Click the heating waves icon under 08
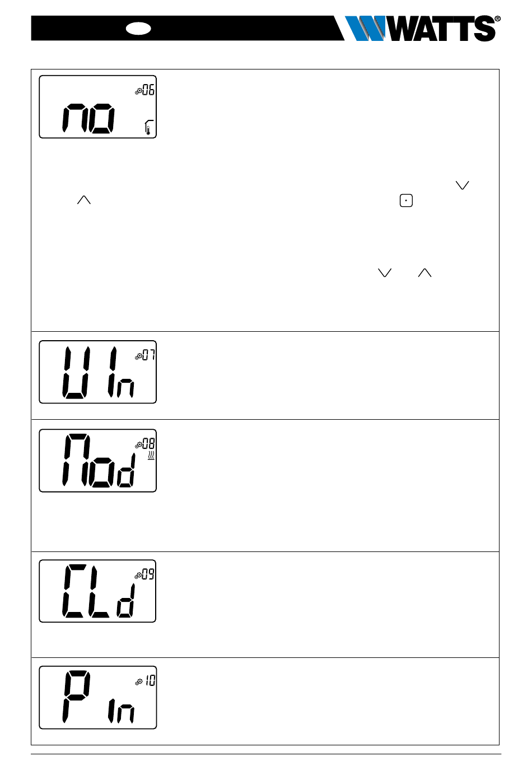This screenshot has width=532, height=770. 151,457
